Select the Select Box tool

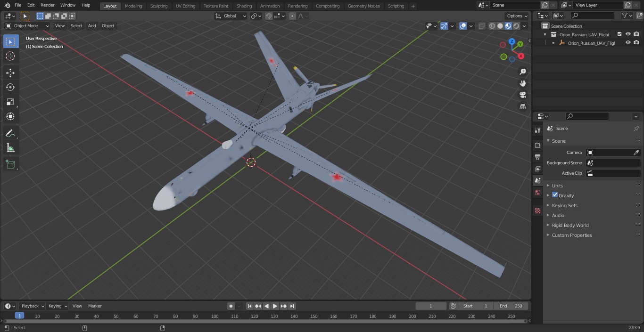coord(10,41)
